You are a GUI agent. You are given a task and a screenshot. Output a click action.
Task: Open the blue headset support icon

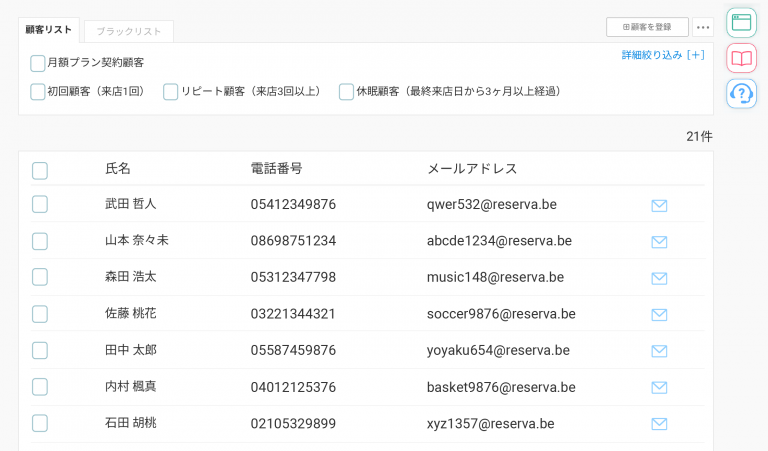741,94
